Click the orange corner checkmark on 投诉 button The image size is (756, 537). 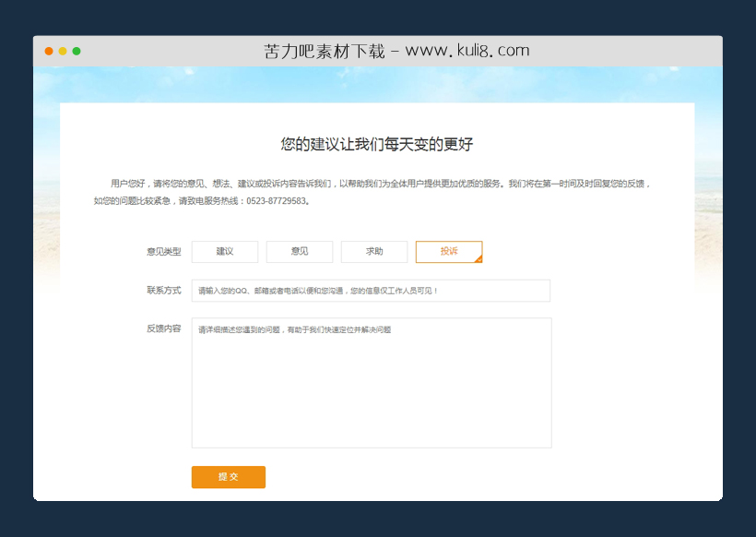coord(478,257)
